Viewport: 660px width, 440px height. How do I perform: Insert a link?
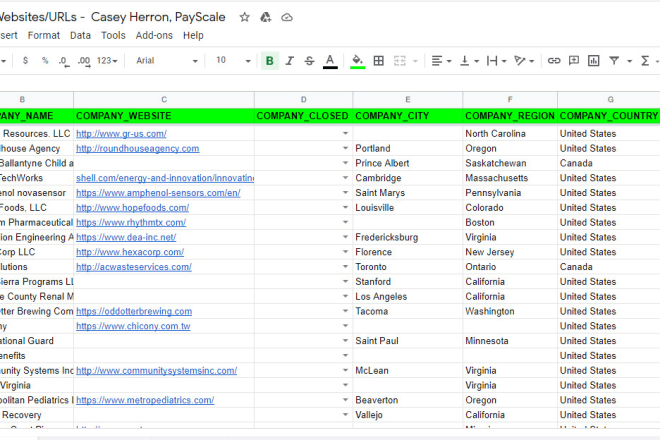(554, 61)
